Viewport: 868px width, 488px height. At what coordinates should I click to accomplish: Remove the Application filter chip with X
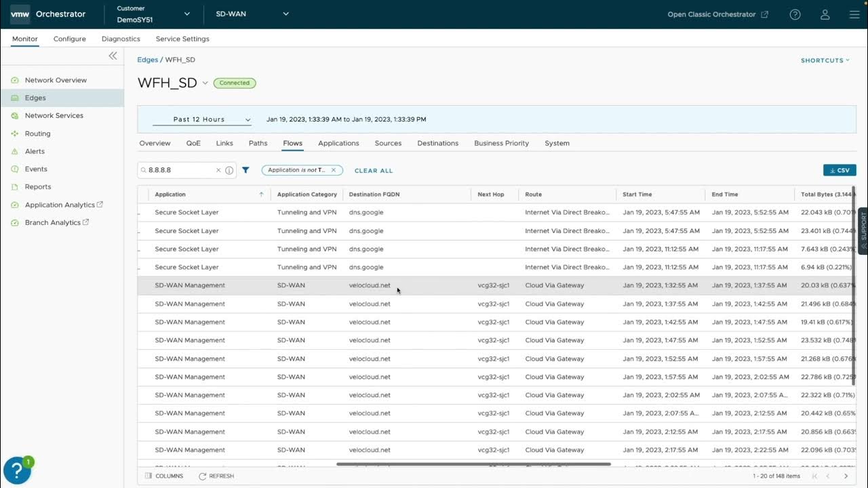(334, 170)
